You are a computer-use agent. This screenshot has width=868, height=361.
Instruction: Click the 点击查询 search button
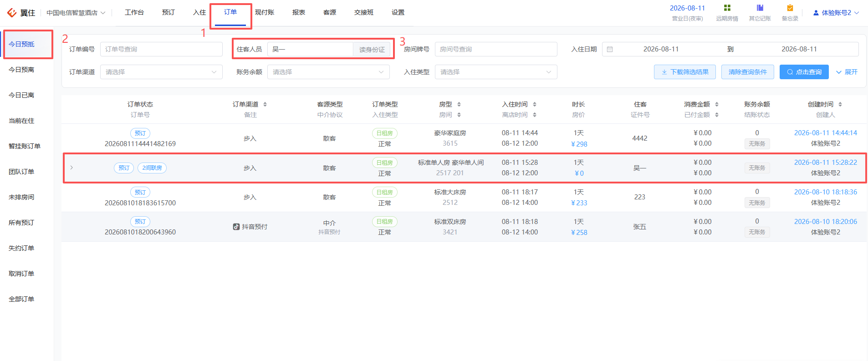tap(804, 72)
